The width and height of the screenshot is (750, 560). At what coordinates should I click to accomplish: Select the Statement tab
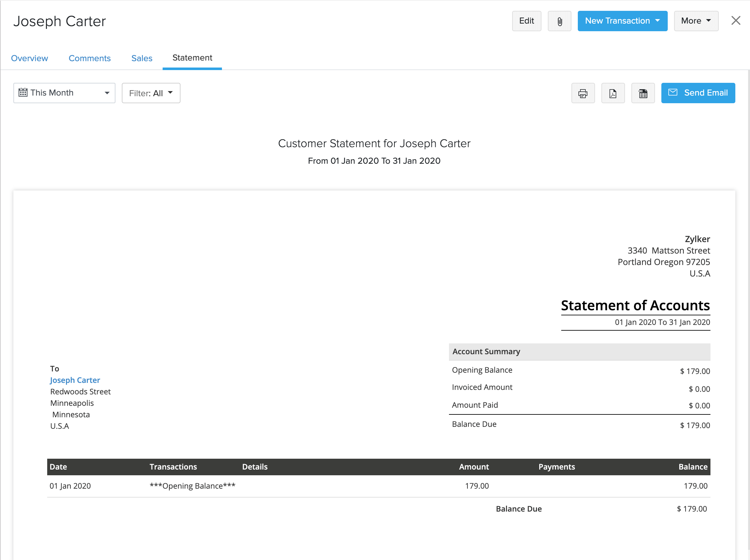point(192,58)
